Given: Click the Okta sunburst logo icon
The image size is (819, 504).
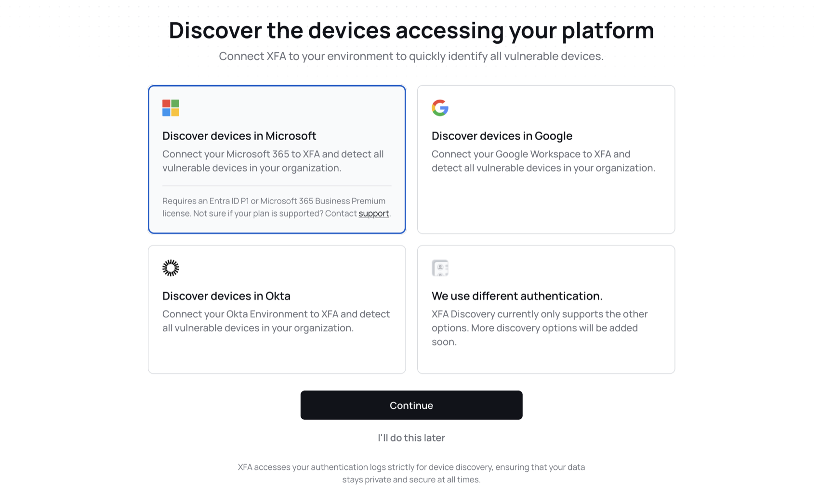Looking at the screenshot, I should 171,268.
